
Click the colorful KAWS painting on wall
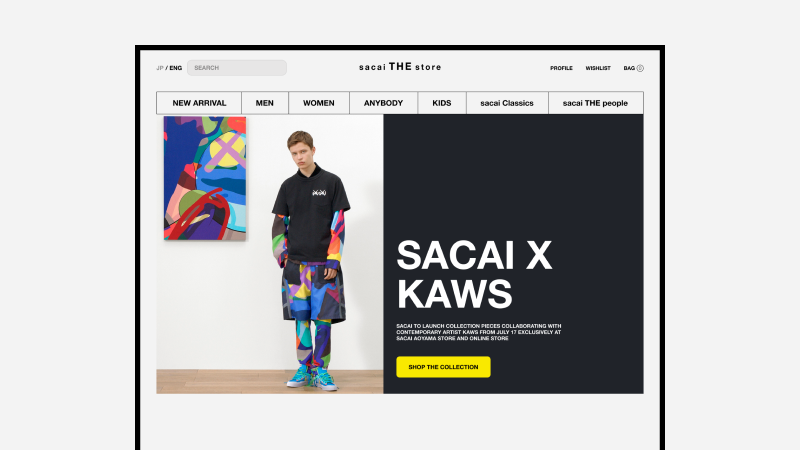coord(205,178)
